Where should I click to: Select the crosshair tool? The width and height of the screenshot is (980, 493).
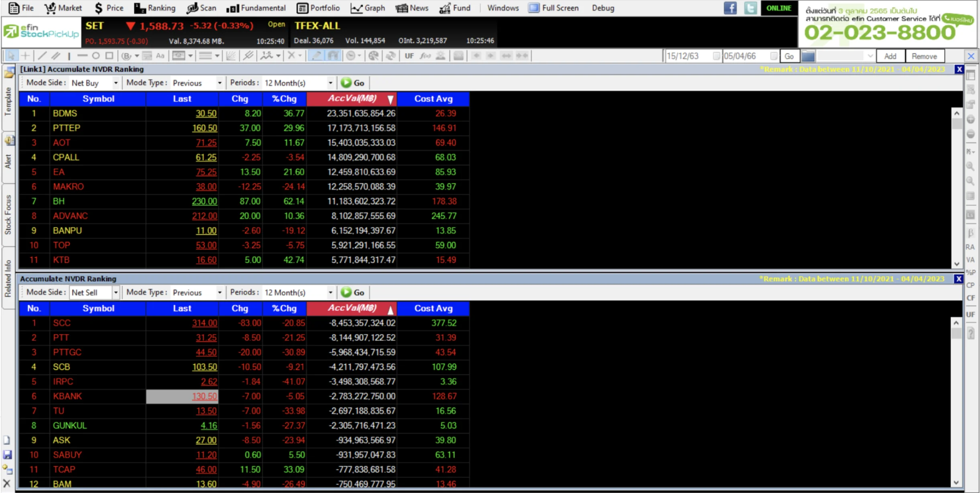point(25,56)
